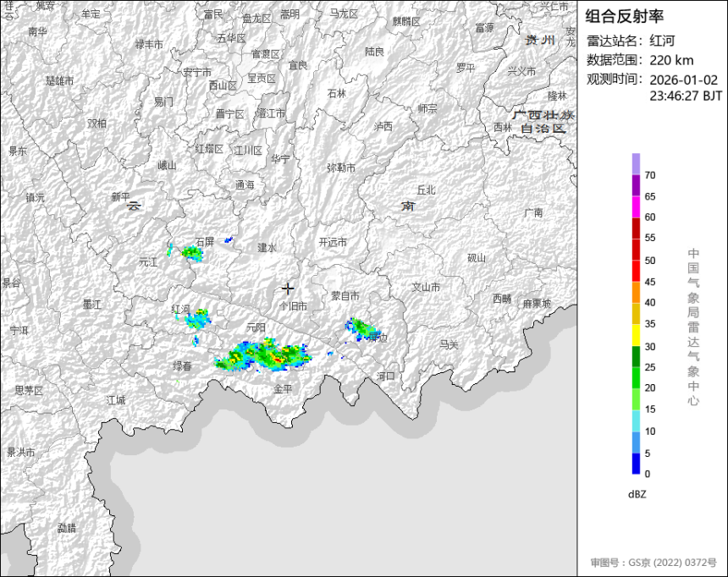This screenshot has height=577, width=728.
Task: Click the 华宁 map label
Action: click(x=280, y=159)
